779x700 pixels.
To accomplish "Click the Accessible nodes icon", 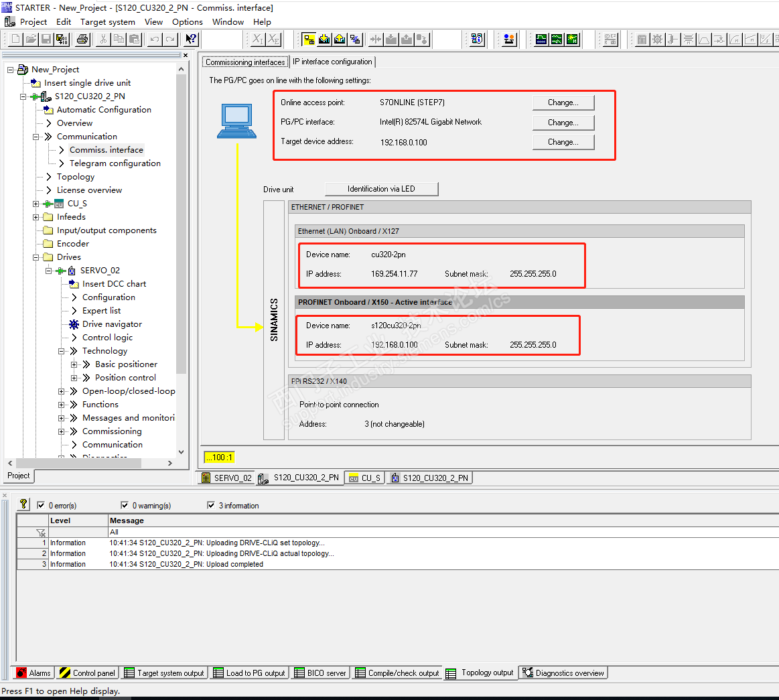I will 477,39.
